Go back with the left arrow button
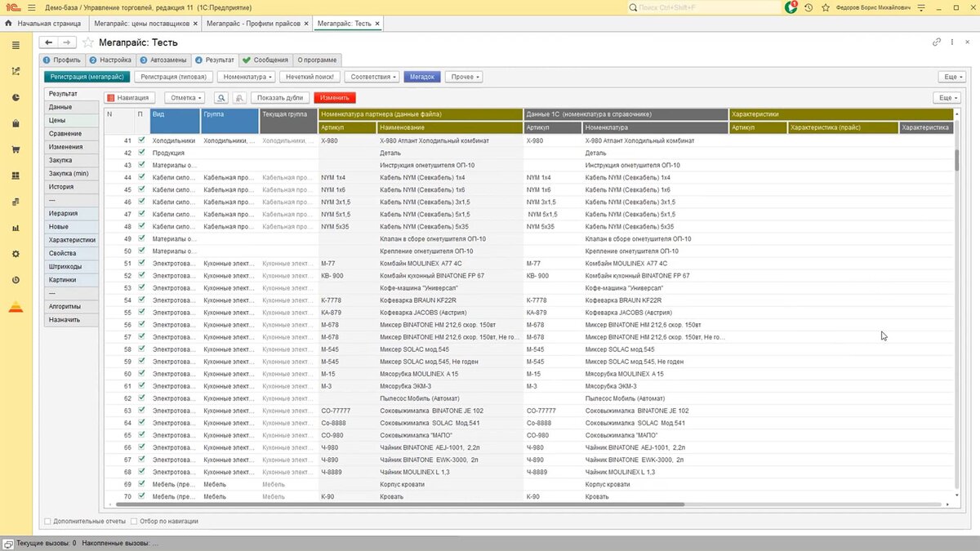This screenshot has height=551, width=980. coord(48,42)
